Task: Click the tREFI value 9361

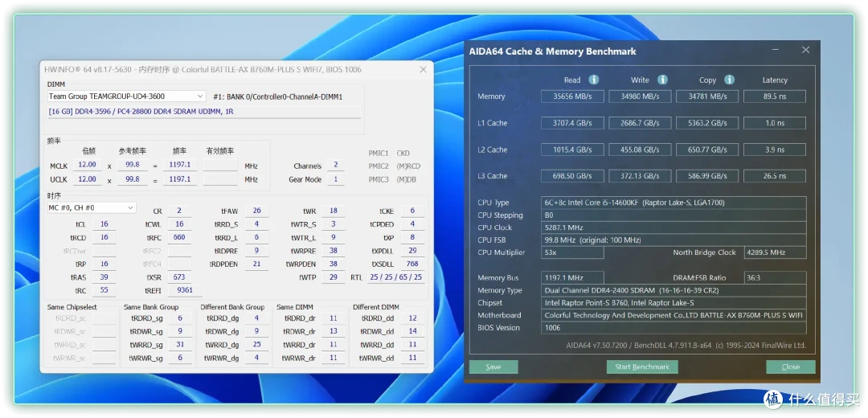Action: tap(185, 291)
